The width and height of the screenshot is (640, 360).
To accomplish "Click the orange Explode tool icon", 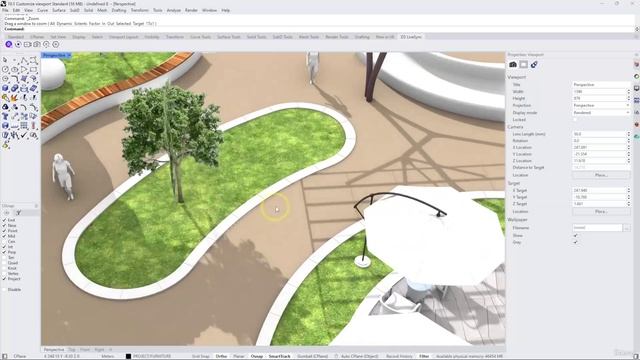I will pyautogui.click(x=15, y=98).
